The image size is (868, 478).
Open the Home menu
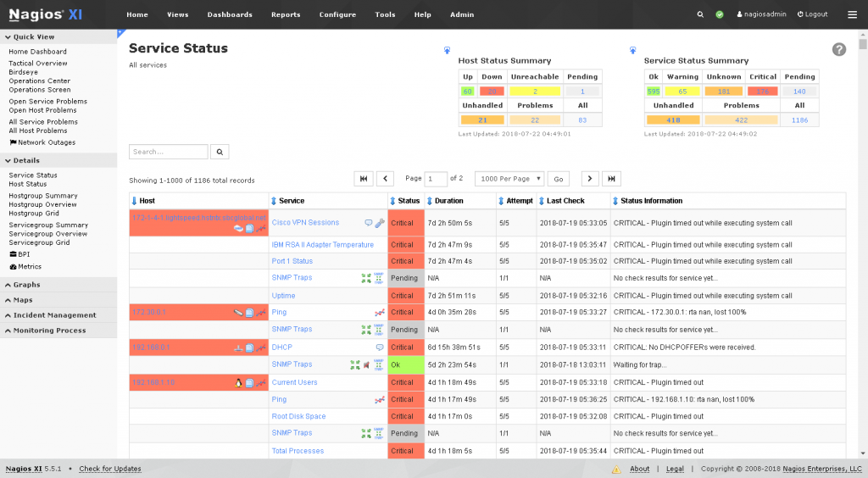pyautogui.click(x=136, y=14)
